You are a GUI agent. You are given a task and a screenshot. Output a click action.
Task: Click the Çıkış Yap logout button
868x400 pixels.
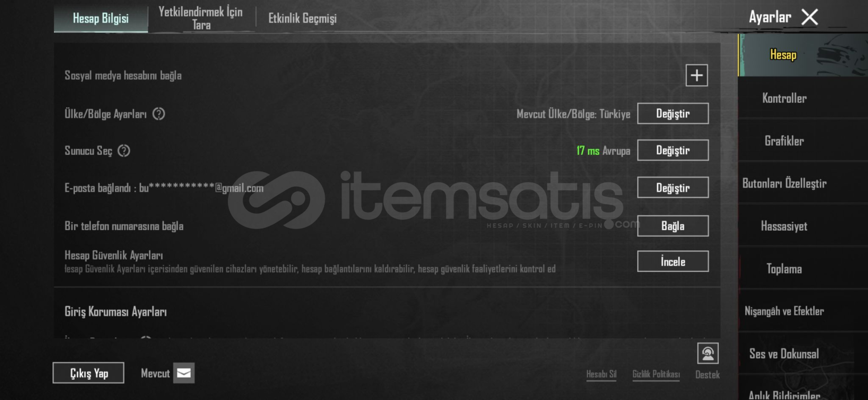coord(89,373)
